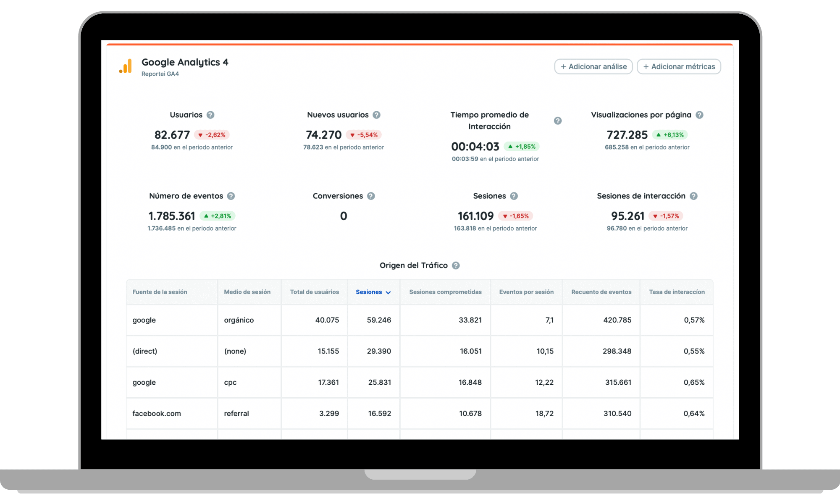Click the Origen del Tráfico heading
The height and width of the screenshot is (504, 840).
(x=414, y=265)
